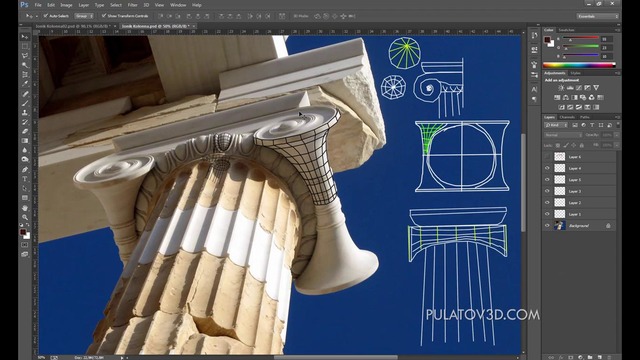Open the File menu

pos(38,5)
